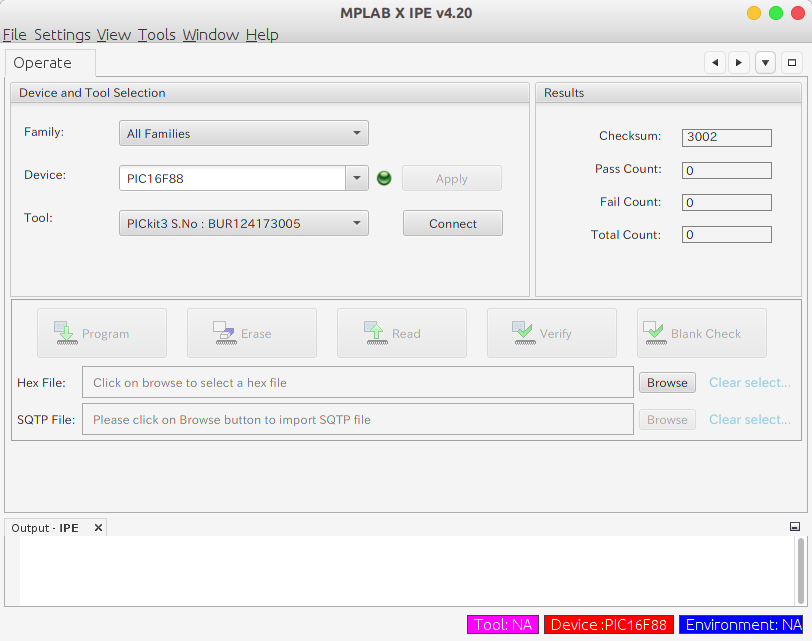Close the Output IPE tab

(x=98, y=528)
